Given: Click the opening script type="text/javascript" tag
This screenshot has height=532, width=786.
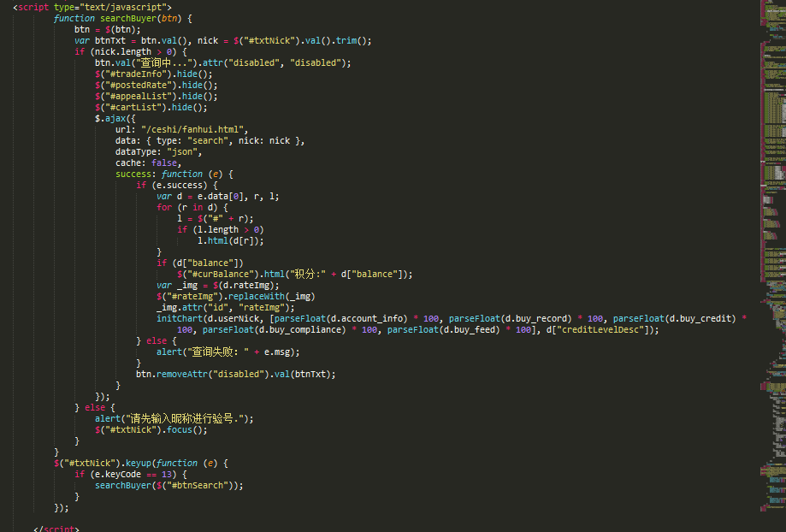Looking at the screenshot, I should coord(92,8).
